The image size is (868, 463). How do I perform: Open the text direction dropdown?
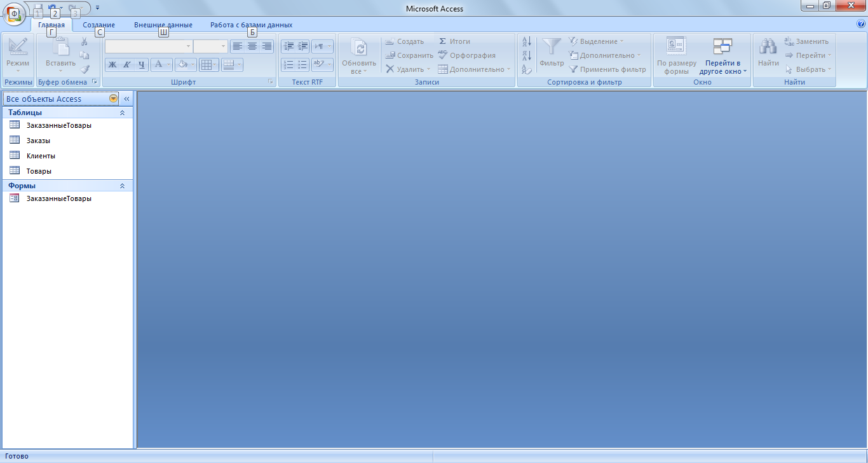click(x=322, y=46)
